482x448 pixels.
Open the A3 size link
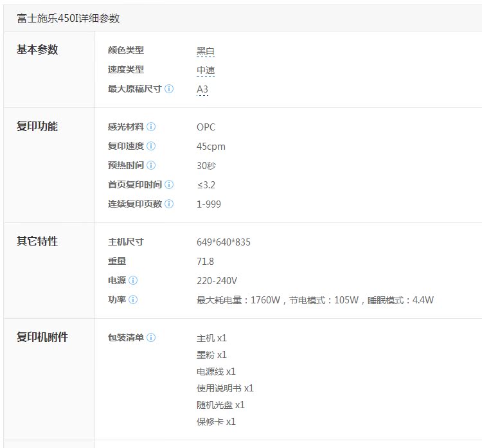(x=202, y=89)
